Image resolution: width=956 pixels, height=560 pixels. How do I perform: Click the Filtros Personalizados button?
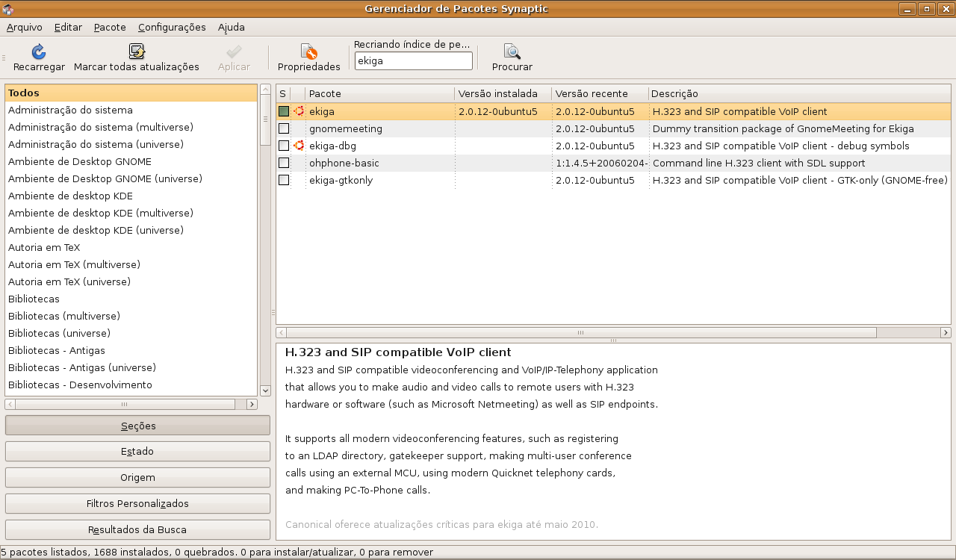(137, 504)
